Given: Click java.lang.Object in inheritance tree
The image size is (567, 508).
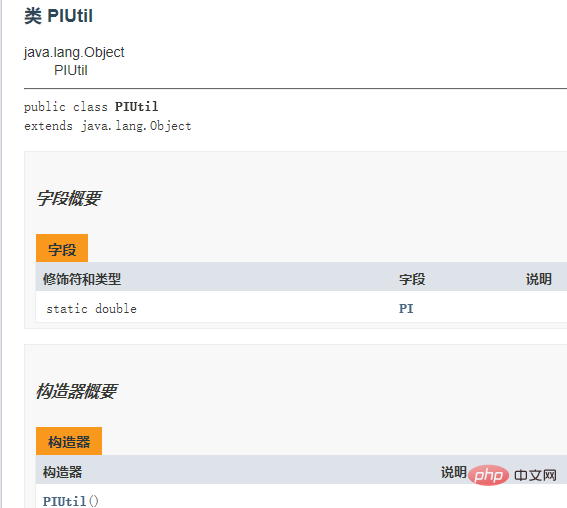Looking at the screenshot, I should [74, 52].
